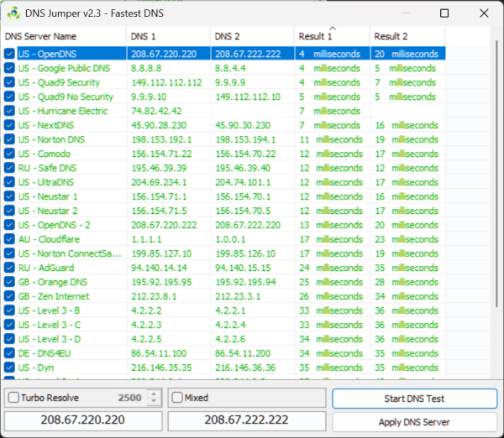
Task: Toggle the AU - Cloudflare checkbox
Action: point(9,239)
